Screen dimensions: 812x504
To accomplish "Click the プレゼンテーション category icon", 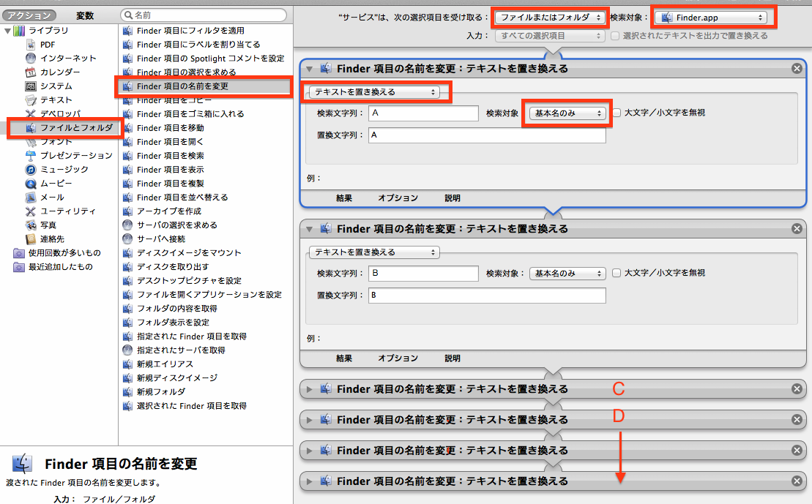I will pos(31,155).
